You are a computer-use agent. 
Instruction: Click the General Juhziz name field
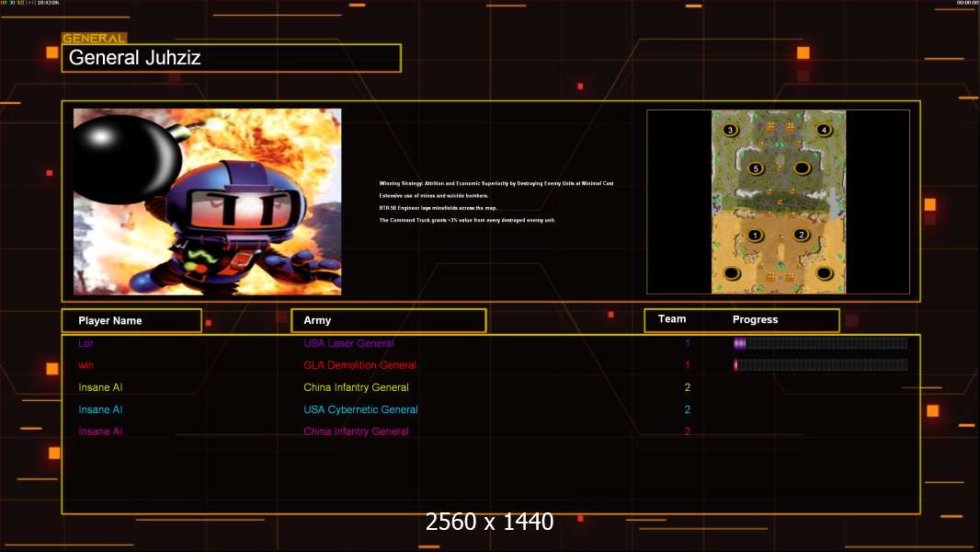[232, 58]
